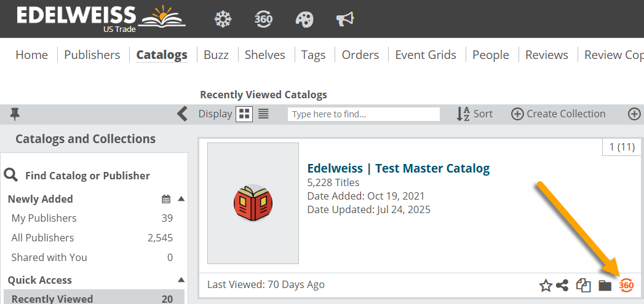This screenshot has height=304, width=644.
Task: Click the Type here to find field
Action: coord(364,114)
